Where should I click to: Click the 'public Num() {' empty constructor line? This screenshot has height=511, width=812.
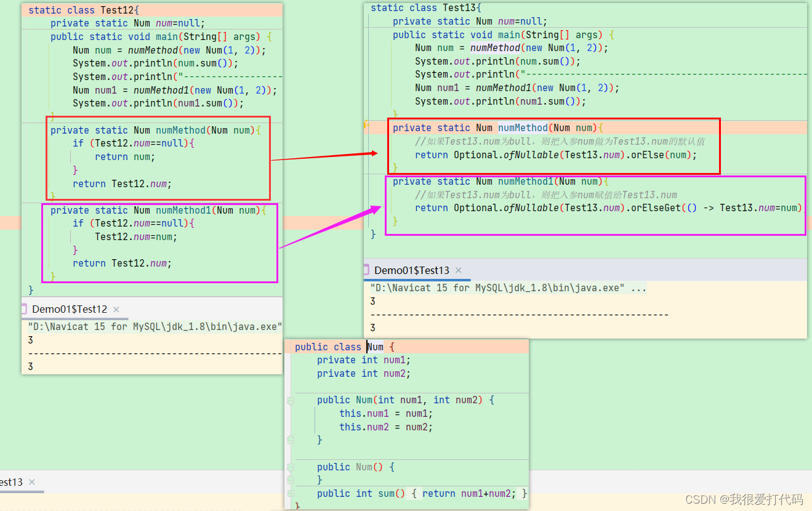(x=356, y=467)
